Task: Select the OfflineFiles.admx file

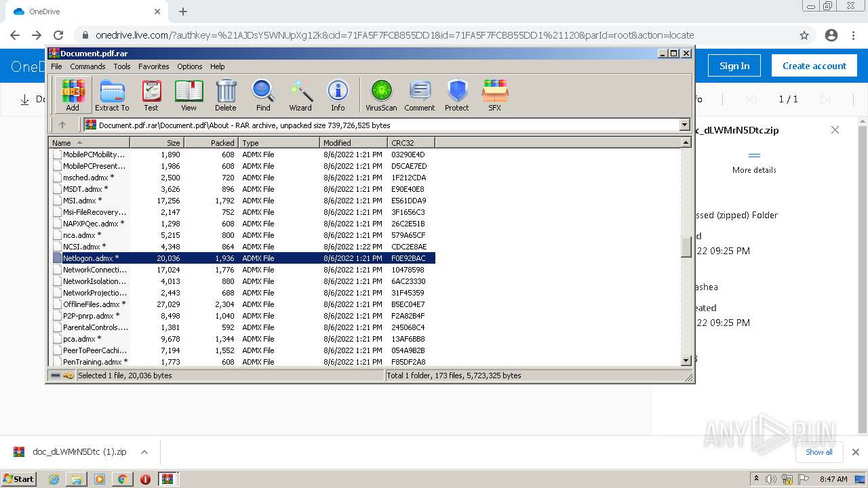Action: (243, 304)
